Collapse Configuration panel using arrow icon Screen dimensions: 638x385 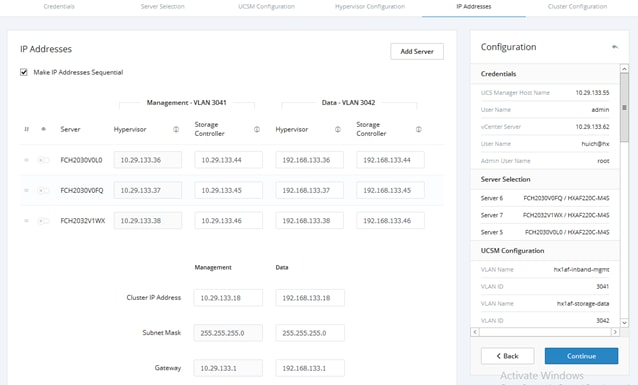615,47
